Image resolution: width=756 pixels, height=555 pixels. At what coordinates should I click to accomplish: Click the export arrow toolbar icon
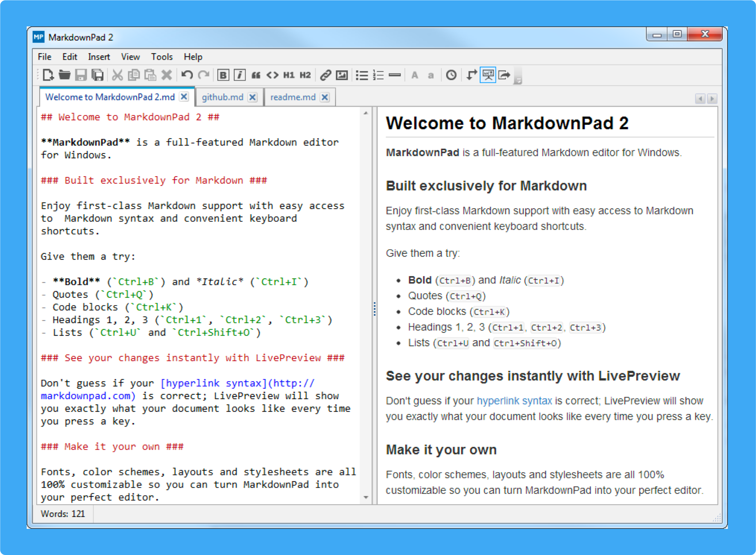click(x=504, y=75)
